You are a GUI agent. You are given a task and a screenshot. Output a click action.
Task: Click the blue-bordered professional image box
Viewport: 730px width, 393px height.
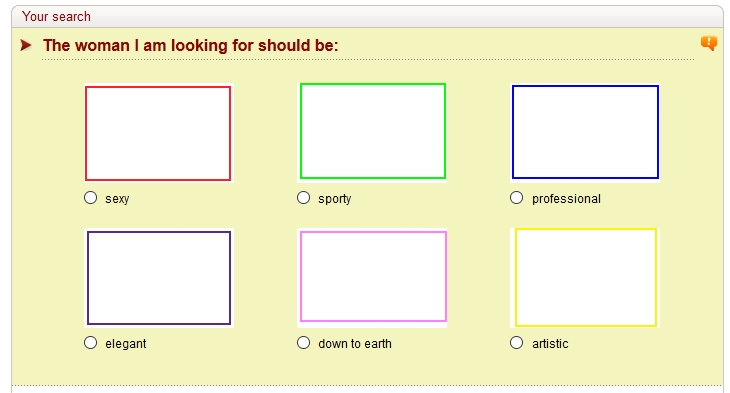point(585,132)
